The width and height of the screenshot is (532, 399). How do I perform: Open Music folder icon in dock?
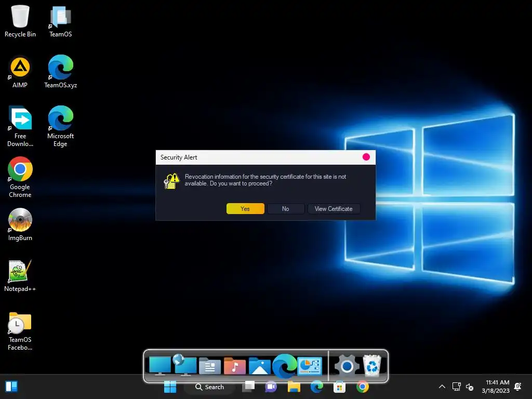point(234,366)
